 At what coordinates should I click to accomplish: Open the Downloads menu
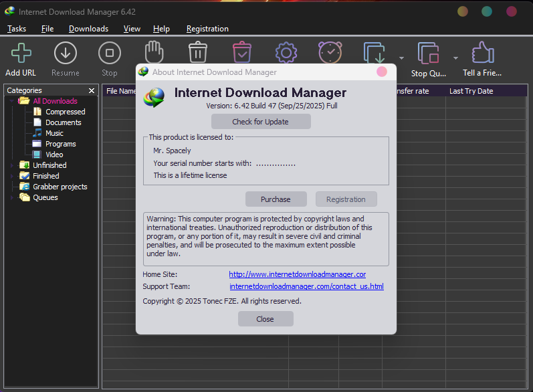tap(88, 29)
